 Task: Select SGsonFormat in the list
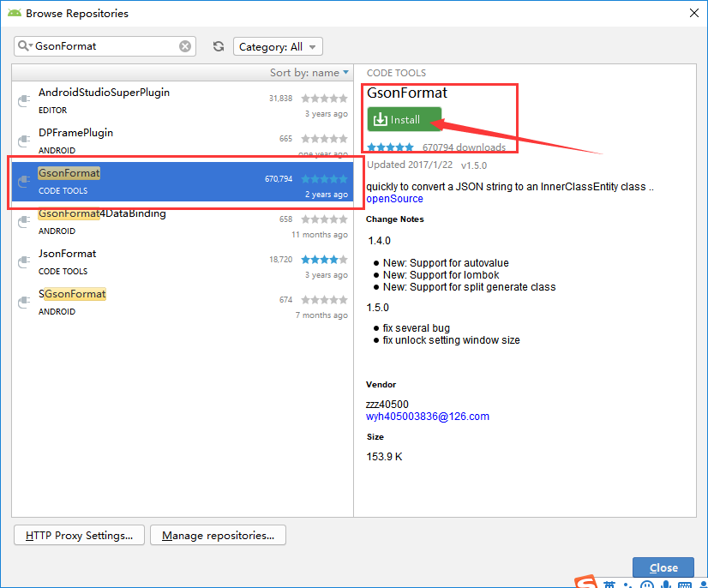tap(183, 302)
